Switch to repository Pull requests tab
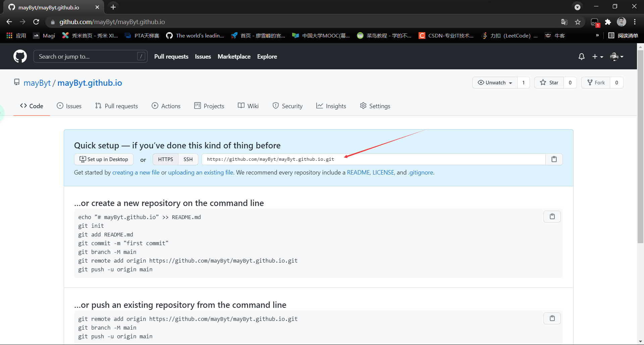 click(116, 106)
